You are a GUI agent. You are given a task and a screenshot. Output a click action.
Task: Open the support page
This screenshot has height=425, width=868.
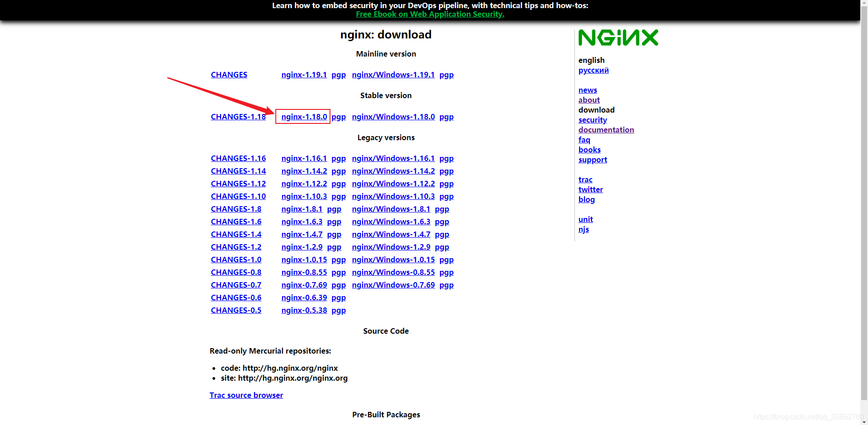point(592,160)
